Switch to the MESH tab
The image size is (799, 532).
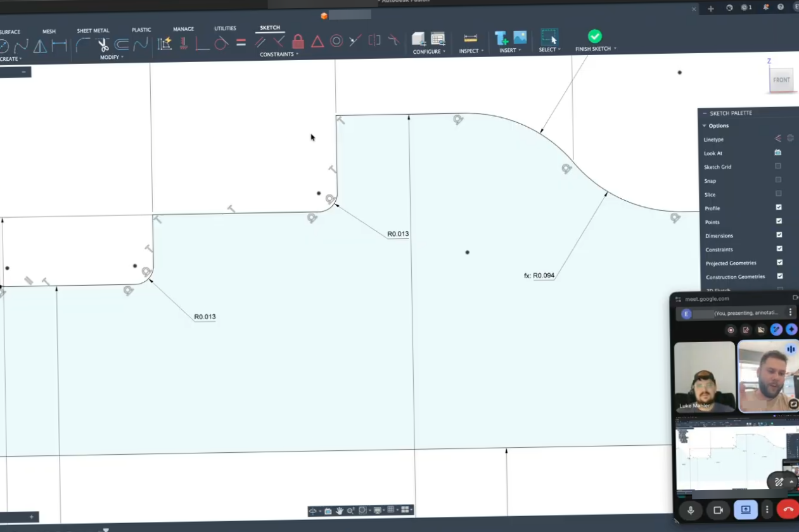pyautogui.click(x=49, y=32)
